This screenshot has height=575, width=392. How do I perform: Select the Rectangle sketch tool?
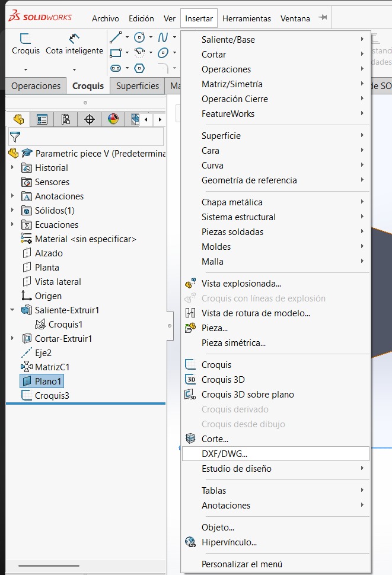pos(116,53)
